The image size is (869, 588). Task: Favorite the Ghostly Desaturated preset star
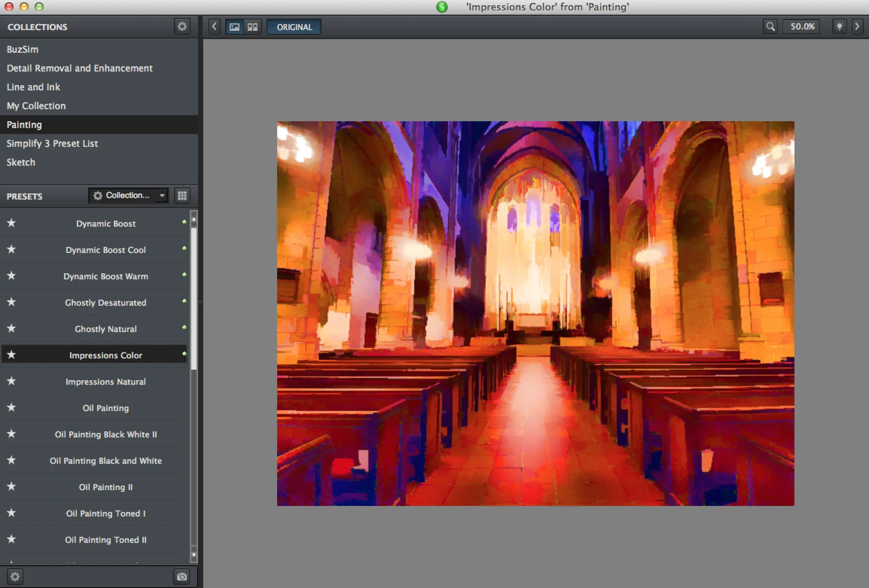(11, 302)
